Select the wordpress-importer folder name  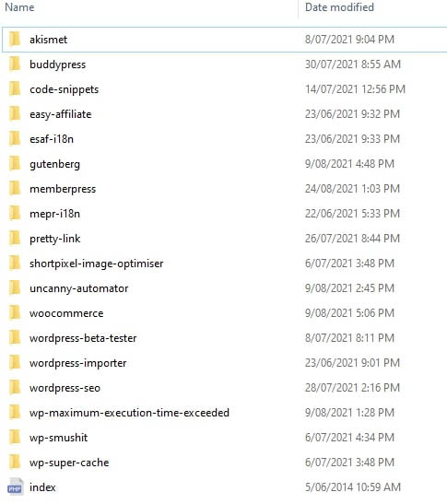click(x=77, y=363)
